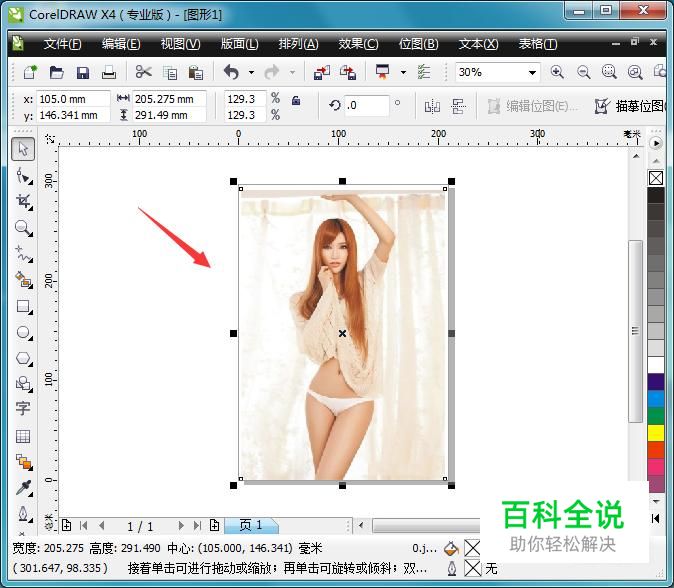The height and width of the screenshot is (588, 674).
Task: Click the 描摹位图 button
Action: (x=630, y=106)
